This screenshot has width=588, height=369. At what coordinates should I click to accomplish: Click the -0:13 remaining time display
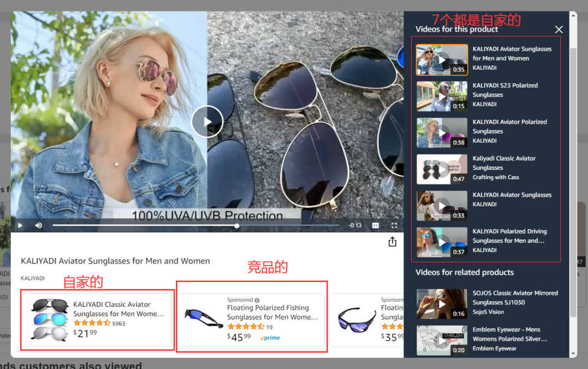355,225
